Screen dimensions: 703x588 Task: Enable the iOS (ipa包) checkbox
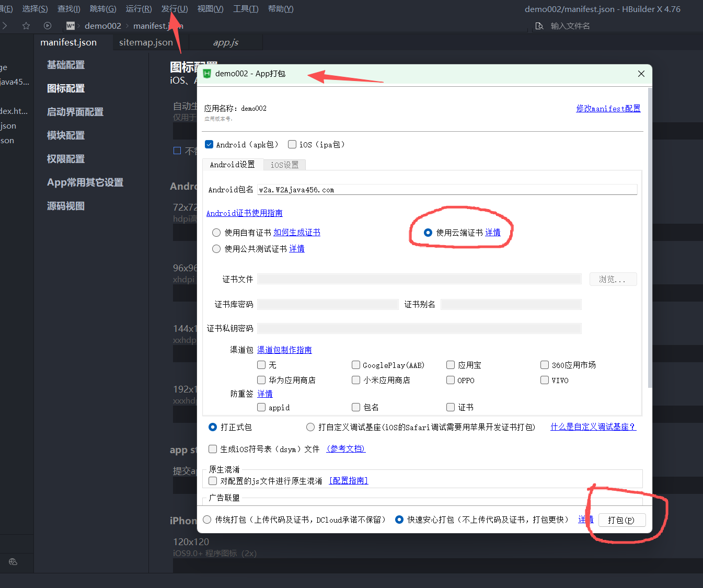point(292,144)
